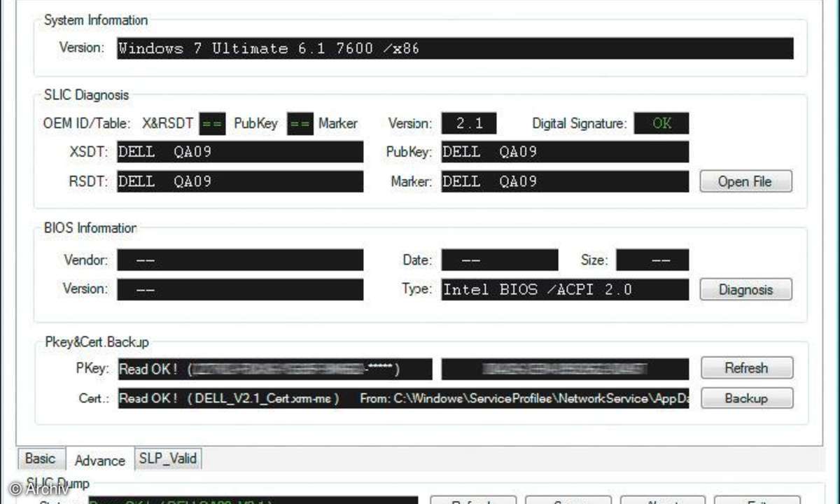Click Refresh in Pkey&Cert.Backup
This screenshot has width=840, height=504.
(746, 368)
